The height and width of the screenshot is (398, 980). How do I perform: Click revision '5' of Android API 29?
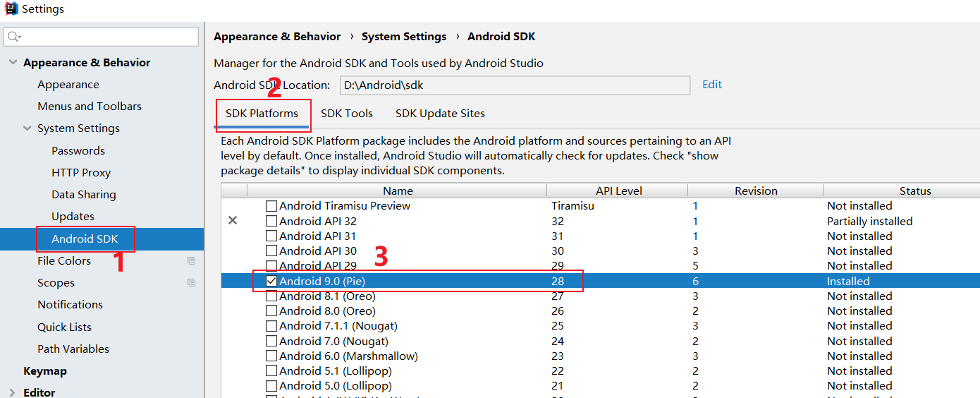(x=695, y=266)
